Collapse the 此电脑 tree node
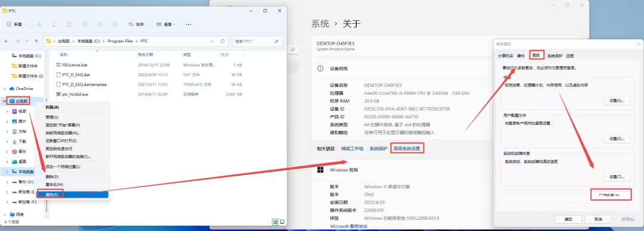The image size is (644, 231). pos(5,101)
